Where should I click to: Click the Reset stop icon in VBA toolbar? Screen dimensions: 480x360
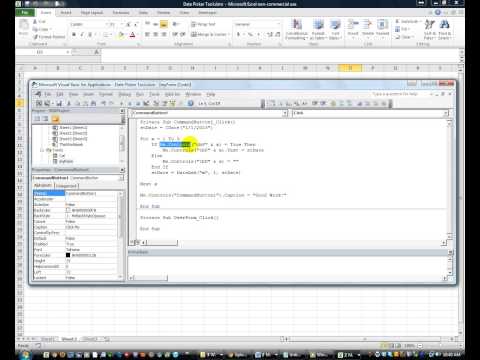coord(138,103)
